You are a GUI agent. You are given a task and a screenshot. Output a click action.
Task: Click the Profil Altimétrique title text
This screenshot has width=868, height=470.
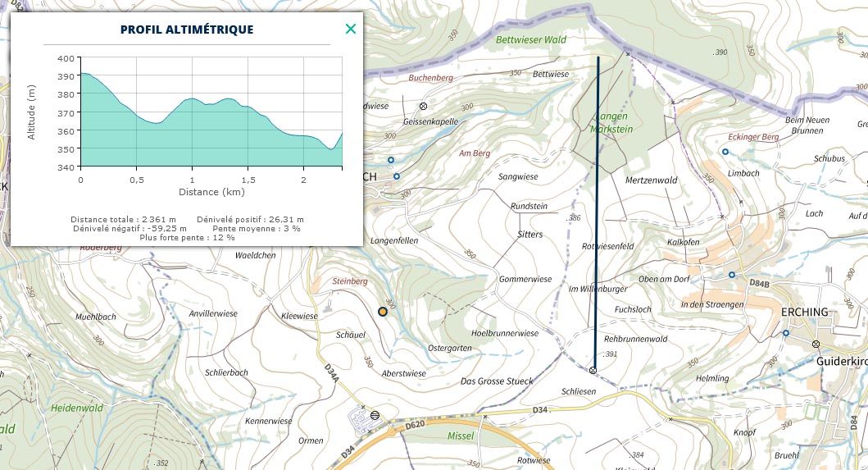pos(187,30)
